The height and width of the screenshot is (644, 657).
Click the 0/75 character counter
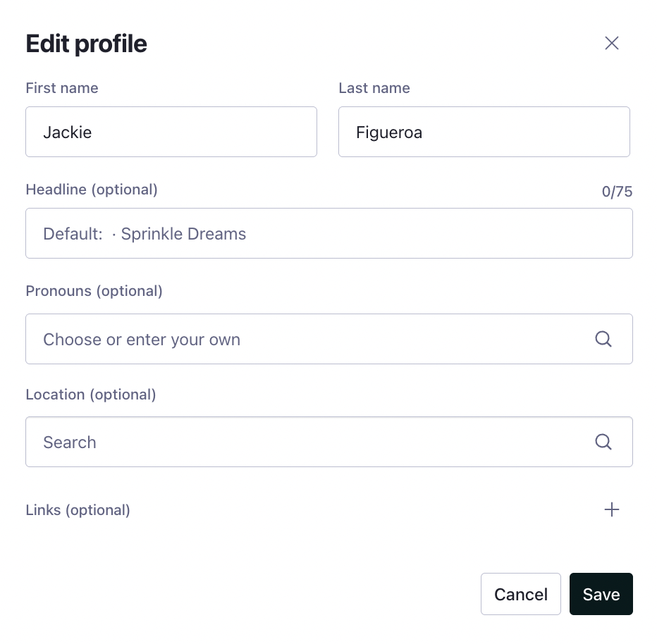tap(617, 192)
